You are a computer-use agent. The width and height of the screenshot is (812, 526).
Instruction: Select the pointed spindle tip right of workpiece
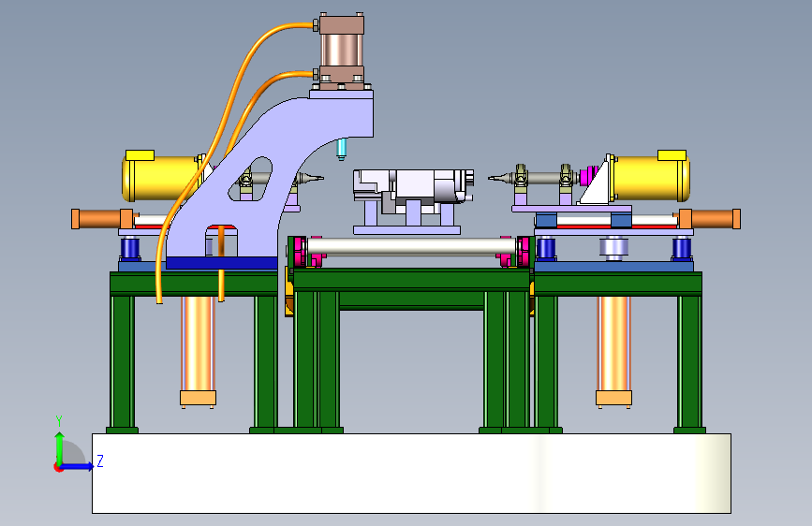(498, 178)
